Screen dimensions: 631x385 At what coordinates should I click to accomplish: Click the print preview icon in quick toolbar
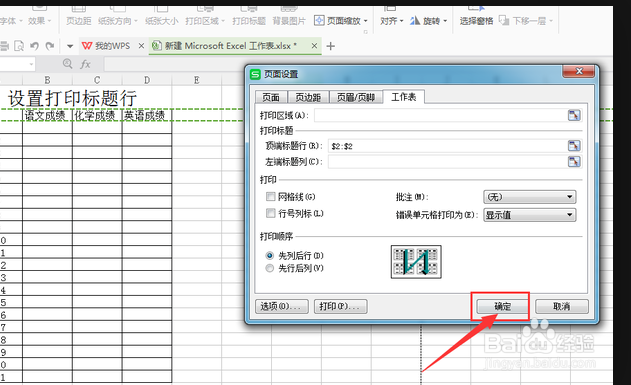tap(19, 46)
